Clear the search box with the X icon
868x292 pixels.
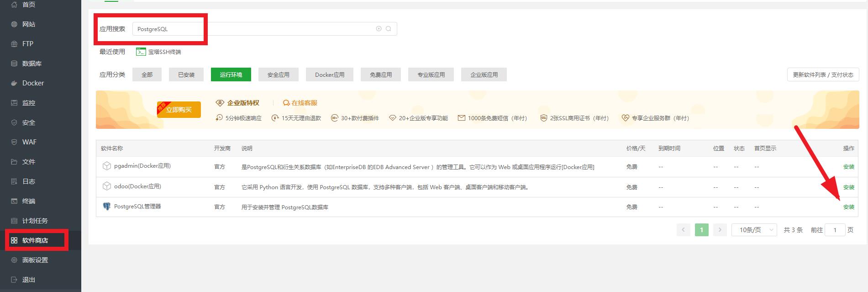[379, 29]
